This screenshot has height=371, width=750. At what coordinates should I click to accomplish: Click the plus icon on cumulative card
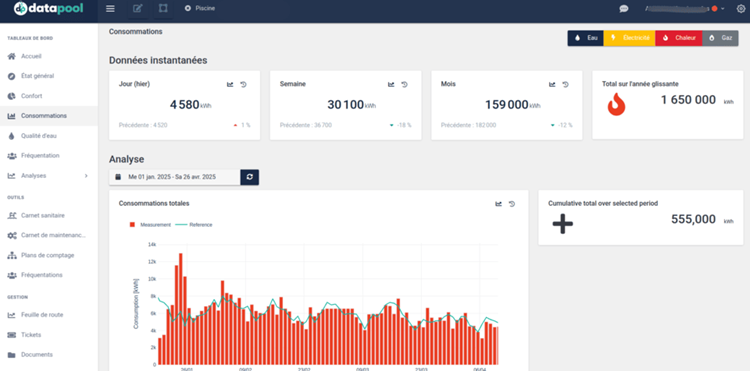[x=562, y=224]
